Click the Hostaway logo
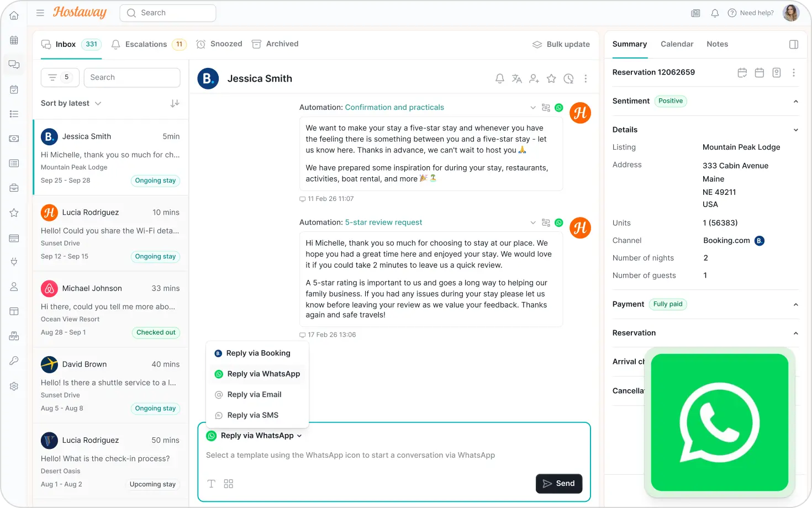 pyautogui.click(x=80, y=13)
